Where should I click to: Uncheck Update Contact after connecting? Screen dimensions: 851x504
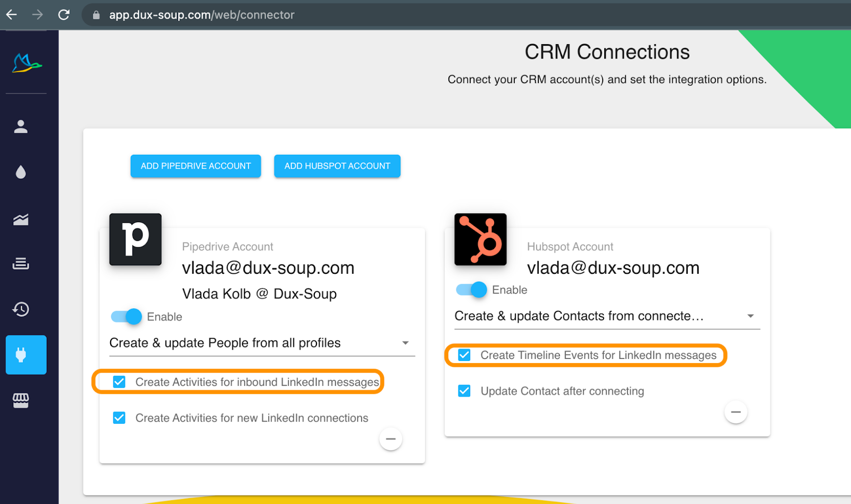pyautogui.click(x=464, y=391)
